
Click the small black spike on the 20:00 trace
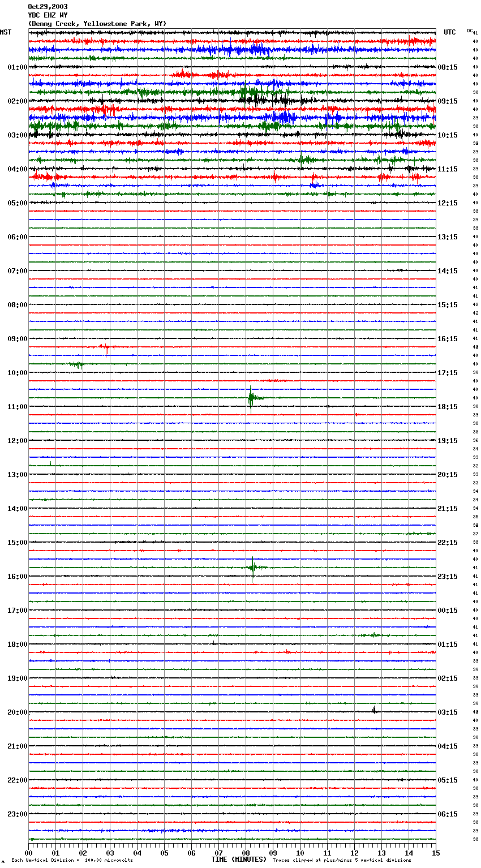pyautogui.click(x=374, y=710)
